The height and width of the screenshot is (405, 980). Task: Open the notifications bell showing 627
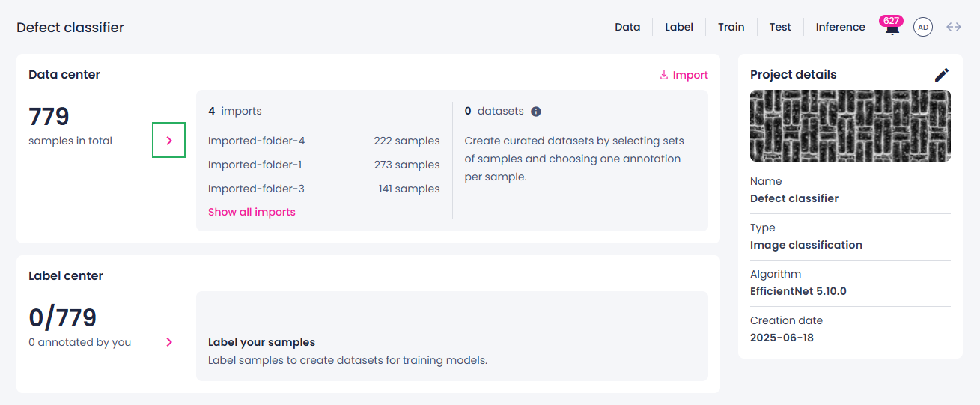[892, 28]
